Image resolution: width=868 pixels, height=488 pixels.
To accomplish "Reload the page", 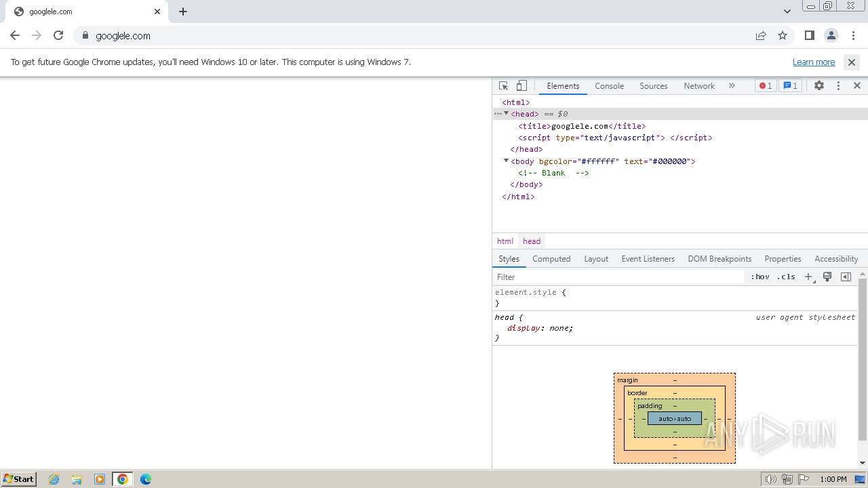I will (x=58, y=36).
